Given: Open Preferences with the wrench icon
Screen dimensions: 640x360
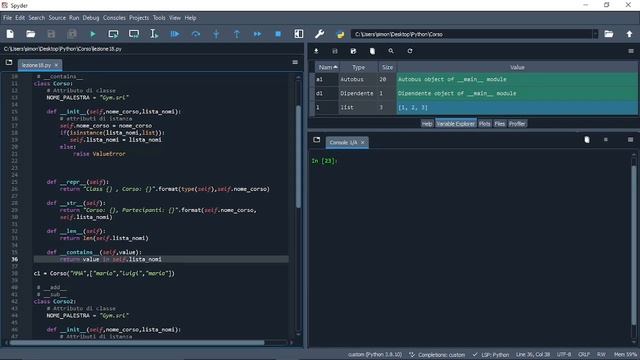Looking at the screenshot, I should coord(320,34).
